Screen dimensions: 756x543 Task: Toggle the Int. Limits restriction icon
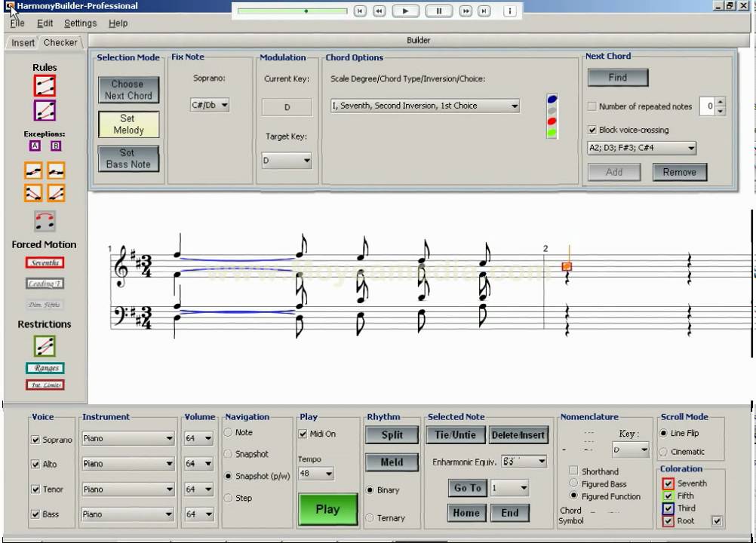pos(45,385)
